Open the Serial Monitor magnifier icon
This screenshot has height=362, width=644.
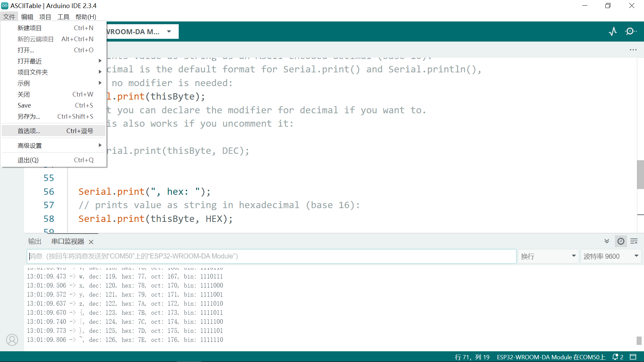point(630,32)
